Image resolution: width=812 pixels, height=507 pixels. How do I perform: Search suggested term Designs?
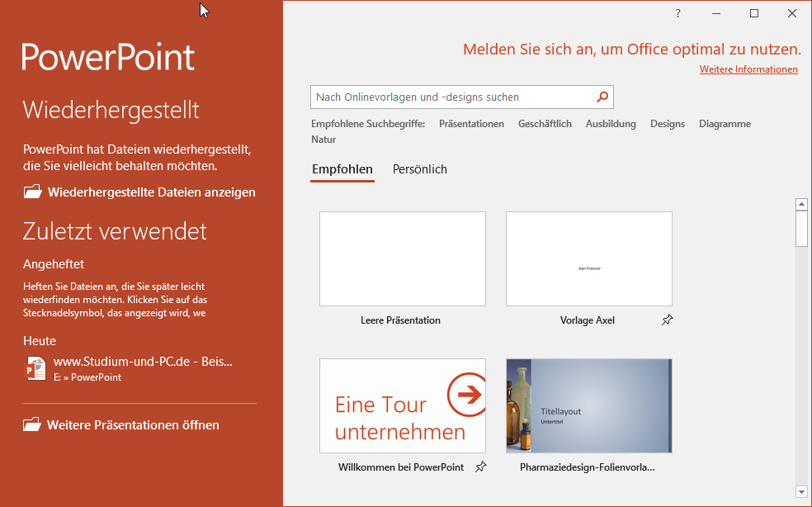tap(668, 124)
